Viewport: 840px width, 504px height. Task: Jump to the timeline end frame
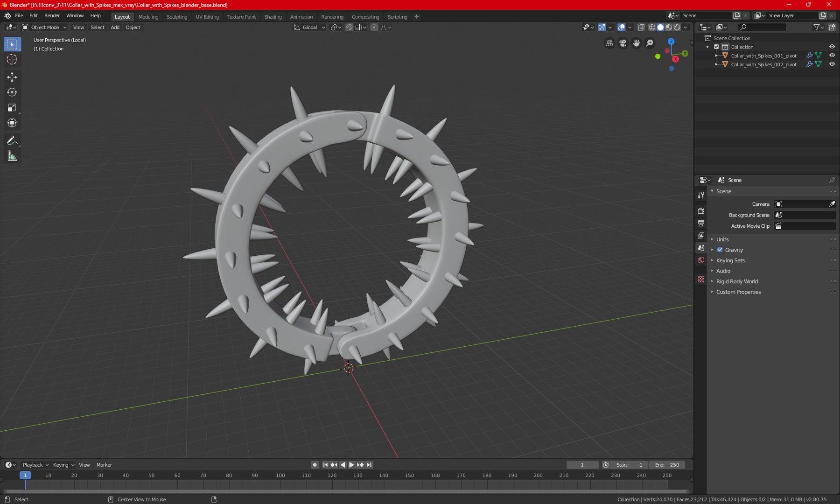(369, 465)
